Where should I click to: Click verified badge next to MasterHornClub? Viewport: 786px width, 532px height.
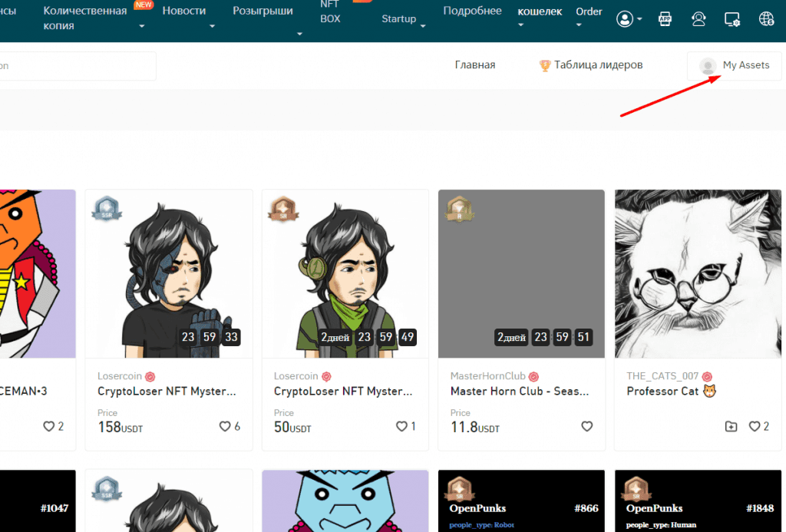533,377
